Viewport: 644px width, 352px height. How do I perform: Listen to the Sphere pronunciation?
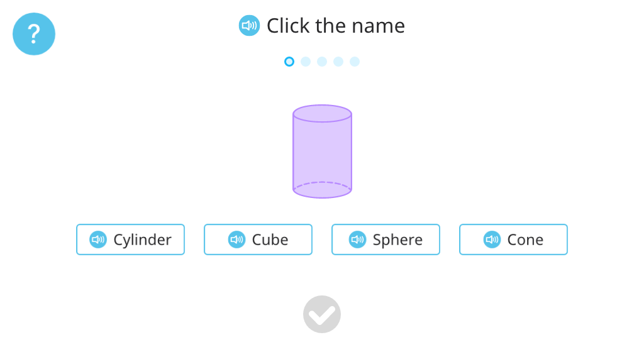coord(357,239)
